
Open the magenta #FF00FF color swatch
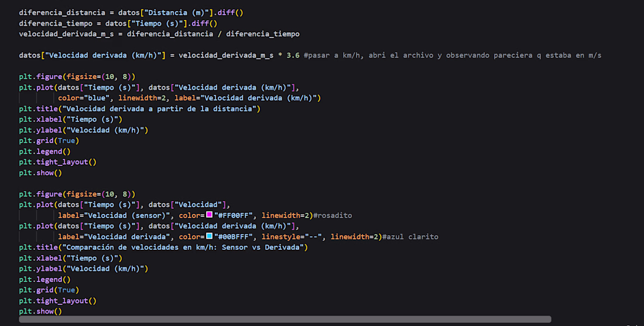pos(209,215)
